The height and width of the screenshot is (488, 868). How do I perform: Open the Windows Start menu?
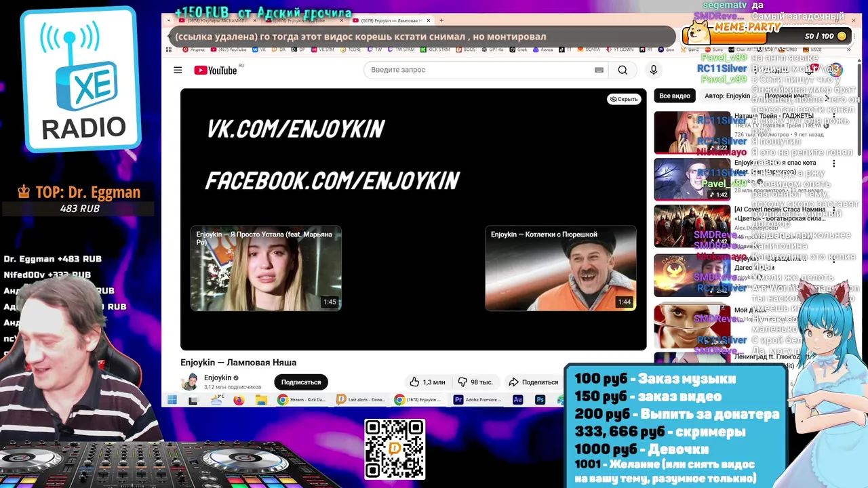coord(172,400)
